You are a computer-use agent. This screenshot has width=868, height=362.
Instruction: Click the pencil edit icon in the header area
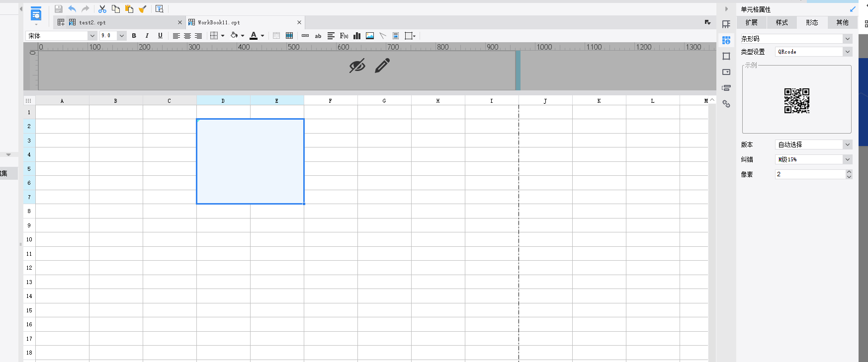(382, 66)
